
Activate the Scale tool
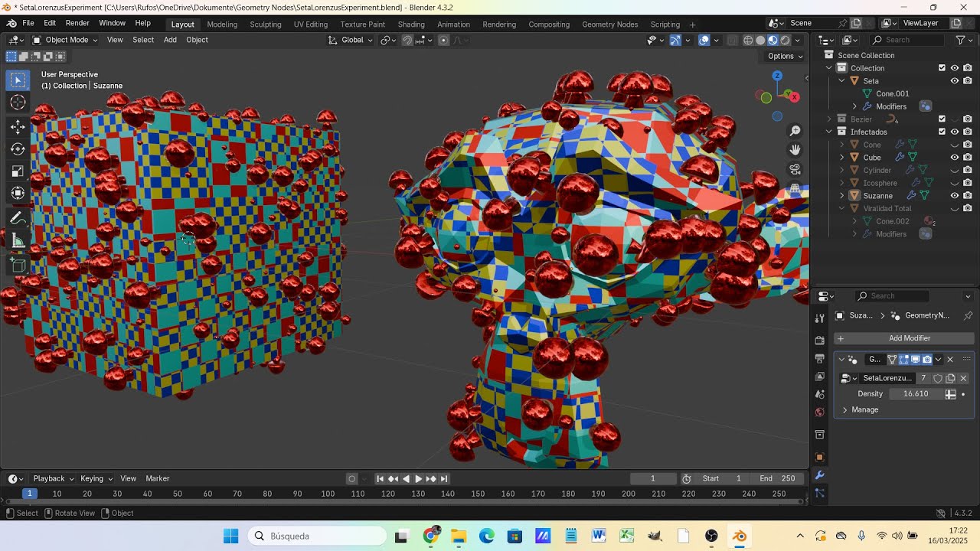pos(18,171)
